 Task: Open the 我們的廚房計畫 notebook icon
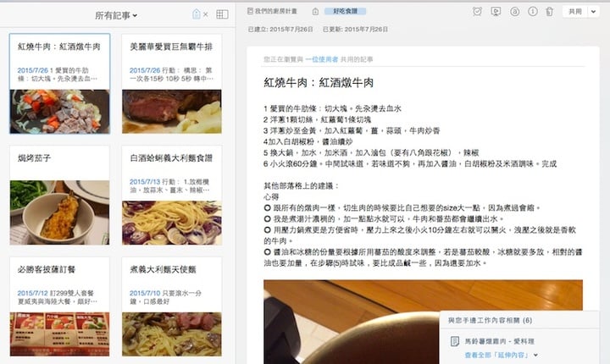click(250, 11)
